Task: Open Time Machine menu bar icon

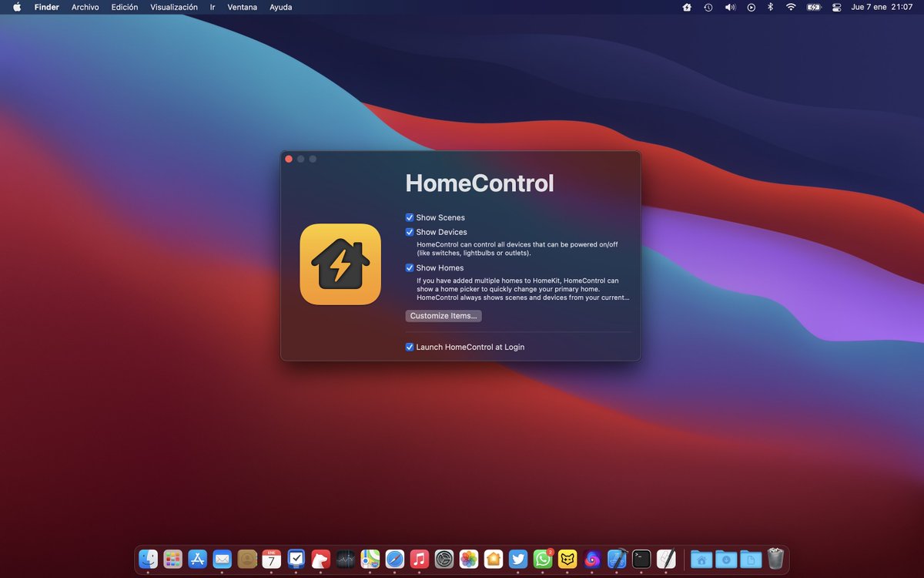Action: coord(708,7)
